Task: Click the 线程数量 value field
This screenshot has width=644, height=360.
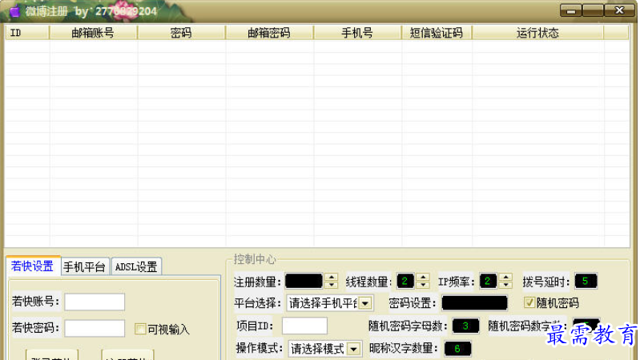Action: point(405,282)
